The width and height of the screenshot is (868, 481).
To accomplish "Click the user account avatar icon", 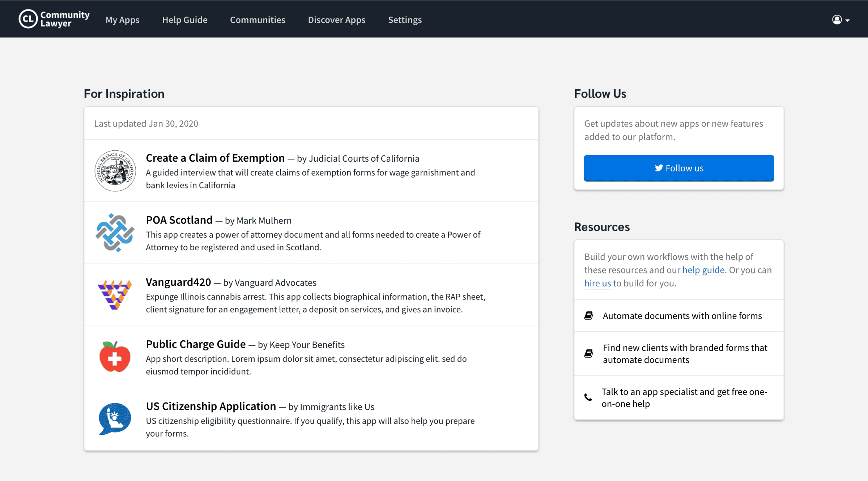I will pos(837,20).
